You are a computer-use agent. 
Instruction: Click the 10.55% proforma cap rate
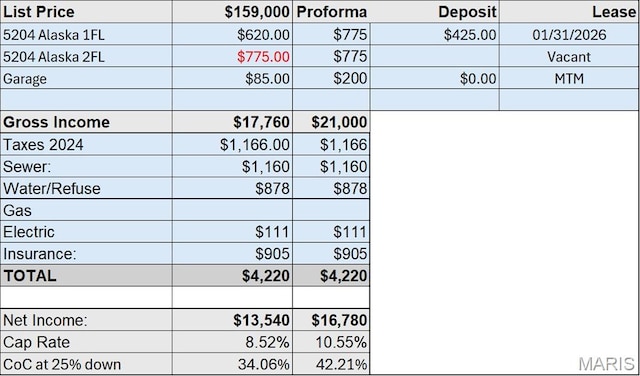pos(331,342)
